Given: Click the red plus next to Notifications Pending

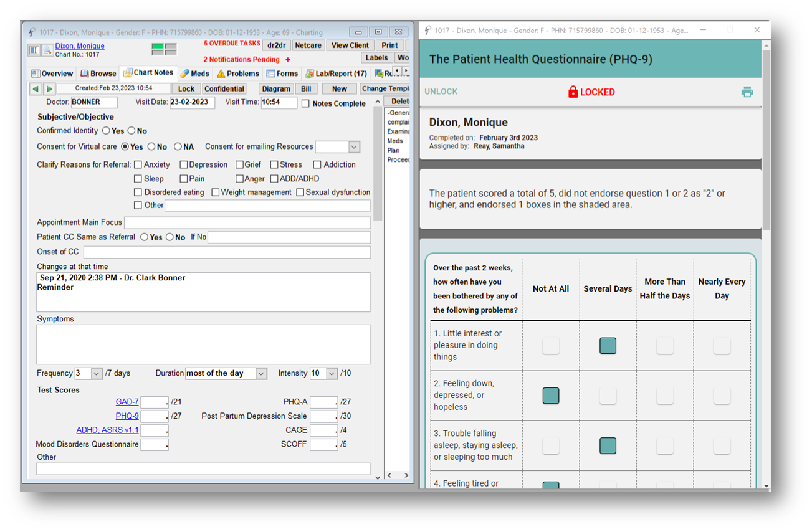Looking at the screenshot, I should [x=288, y=60].
